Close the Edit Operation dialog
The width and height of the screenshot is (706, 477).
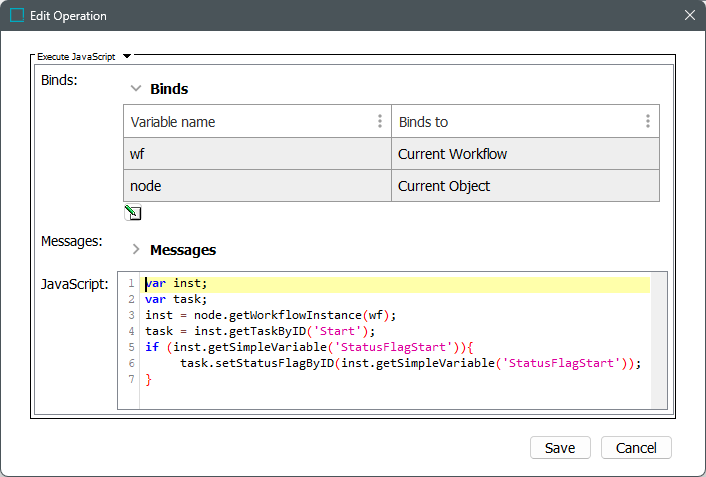[689, 16]
